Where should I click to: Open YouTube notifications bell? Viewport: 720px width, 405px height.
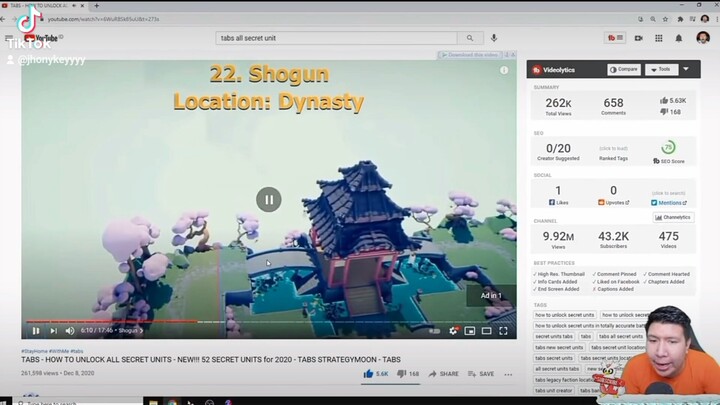coord(679,38)
